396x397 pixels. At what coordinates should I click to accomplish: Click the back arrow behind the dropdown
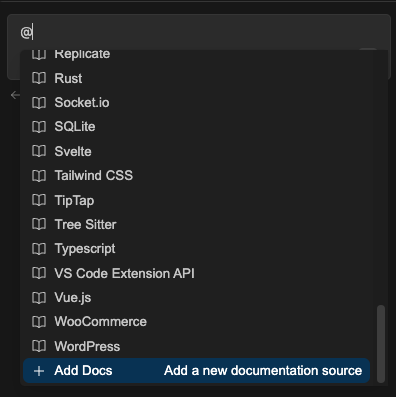[15, 95]
